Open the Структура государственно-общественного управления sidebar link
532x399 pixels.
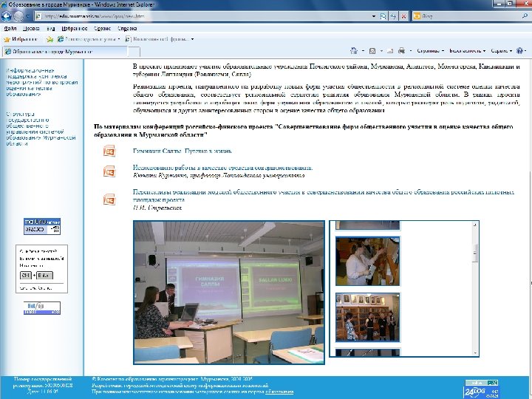[41, 129]
